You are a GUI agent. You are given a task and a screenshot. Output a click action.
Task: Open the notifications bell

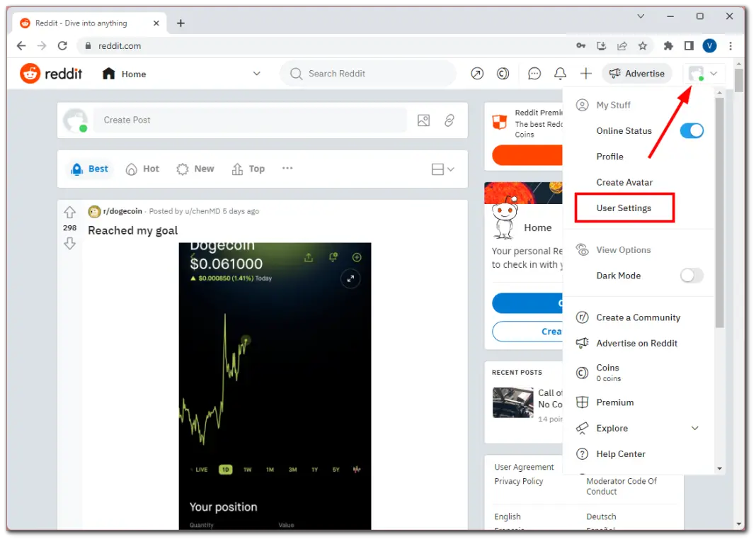tap(560, 73)
